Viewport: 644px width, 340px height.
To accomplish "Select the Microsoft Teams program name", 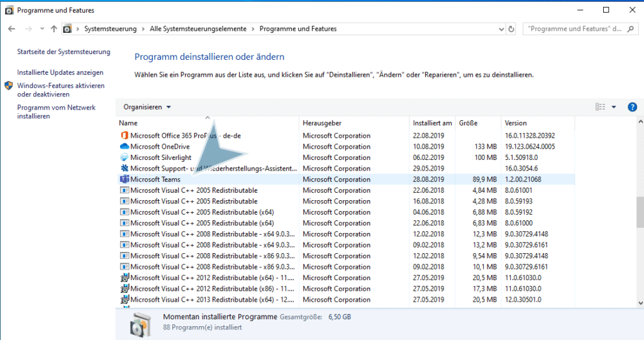I will click(155, 179).
